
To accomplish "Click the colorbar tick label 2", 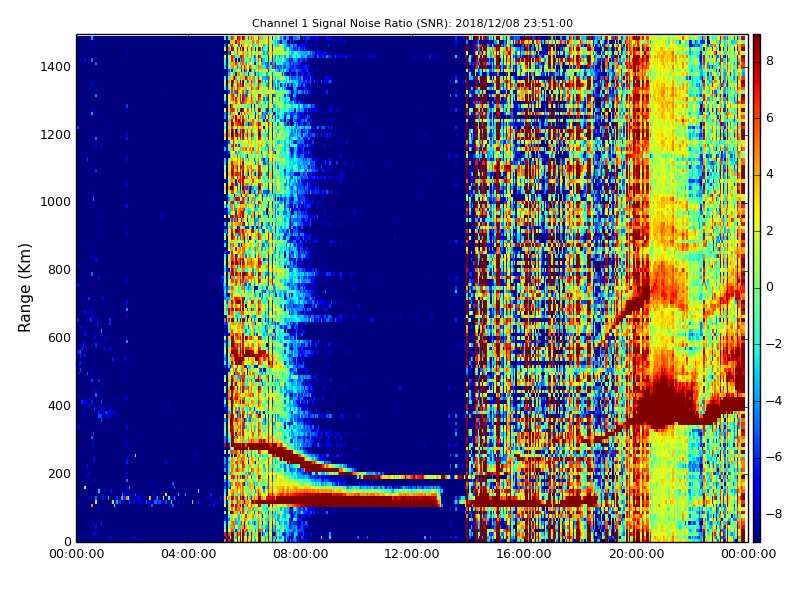I will 770,231.
